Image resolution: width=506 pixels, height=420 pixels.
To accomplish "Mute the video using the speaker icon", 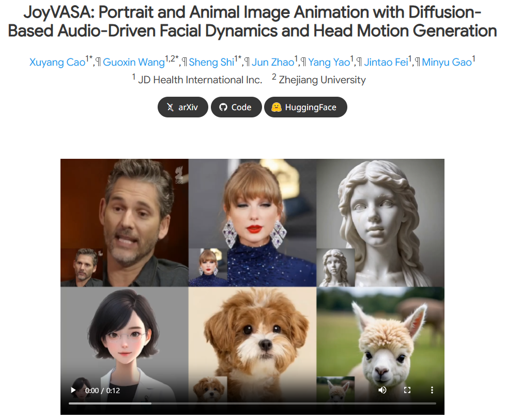I will coord(382,390).
